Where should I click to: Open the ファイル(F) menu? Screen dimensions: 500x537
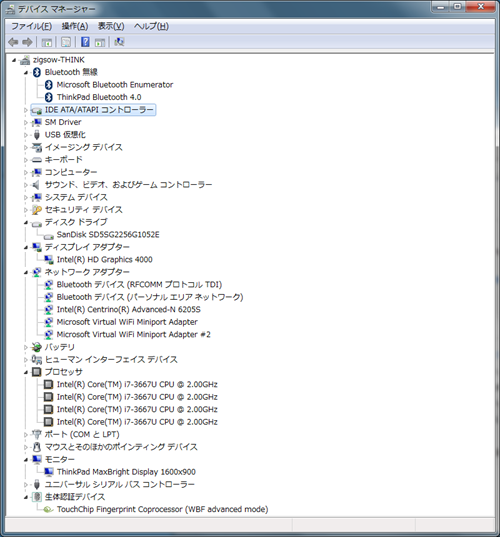[x=32, y=26]
